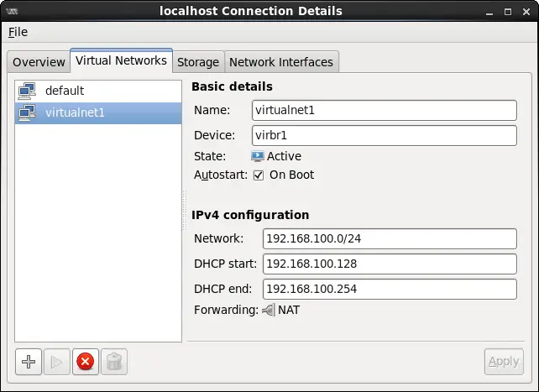539x392 pixels.
Task: Click the pane divider handle dots
Action: [185, 211]
